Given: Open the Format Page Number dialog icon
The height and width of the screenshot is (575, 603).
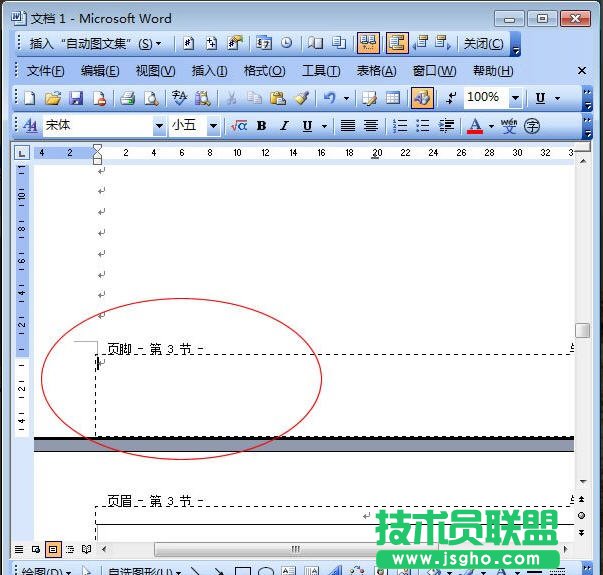Looking at the screenshot, I should pos(235,43).
